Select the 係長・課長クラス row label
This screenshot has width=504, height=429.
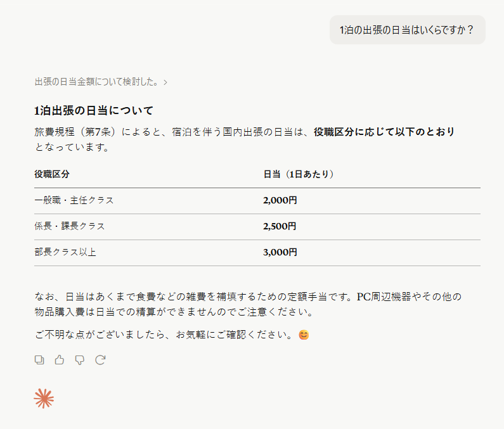tap(70, 226)
